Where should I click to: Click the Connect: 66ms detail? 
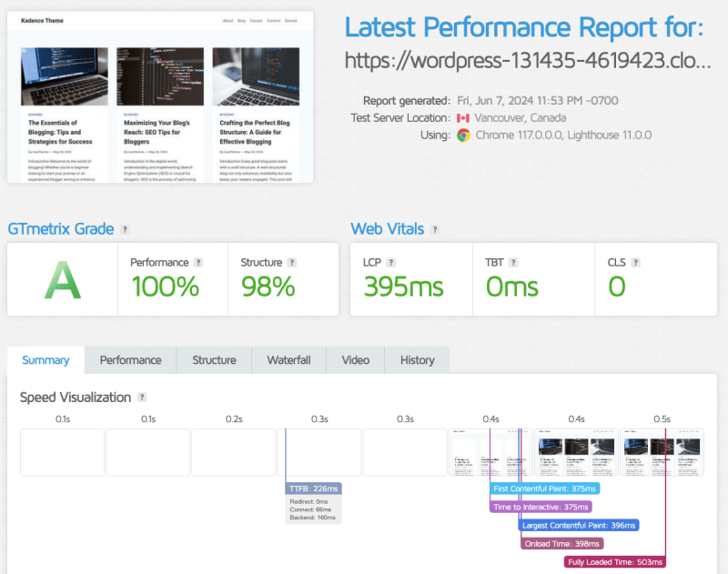[x=310, y=509]
